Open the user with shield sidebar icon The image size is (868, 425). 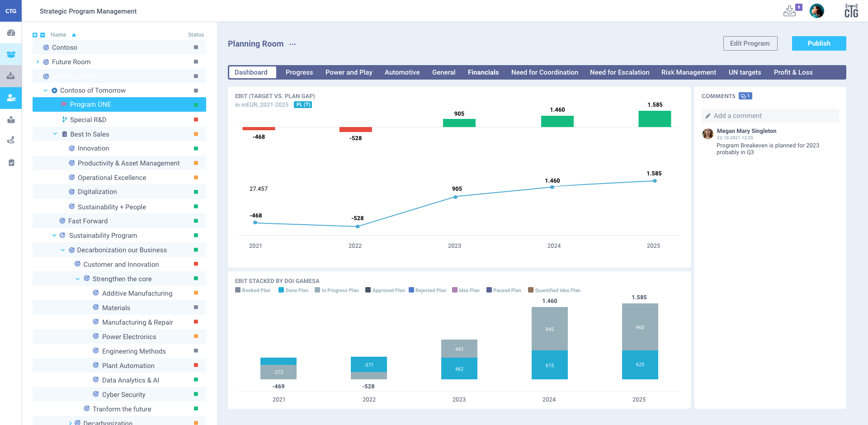11,98
